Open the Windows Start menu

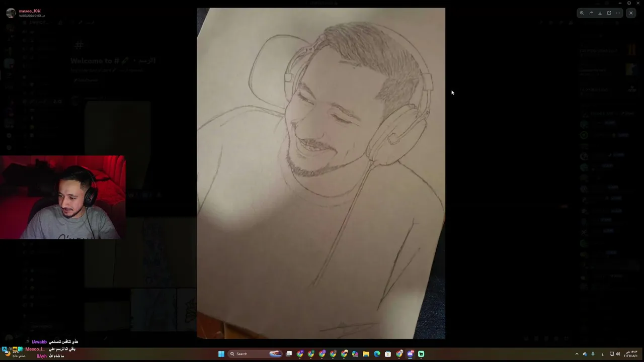pos(221,354)
